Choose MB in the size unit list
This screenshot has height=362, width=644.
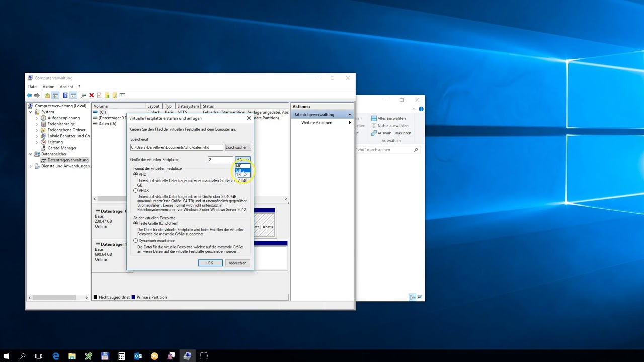click(x=243, y=166)
